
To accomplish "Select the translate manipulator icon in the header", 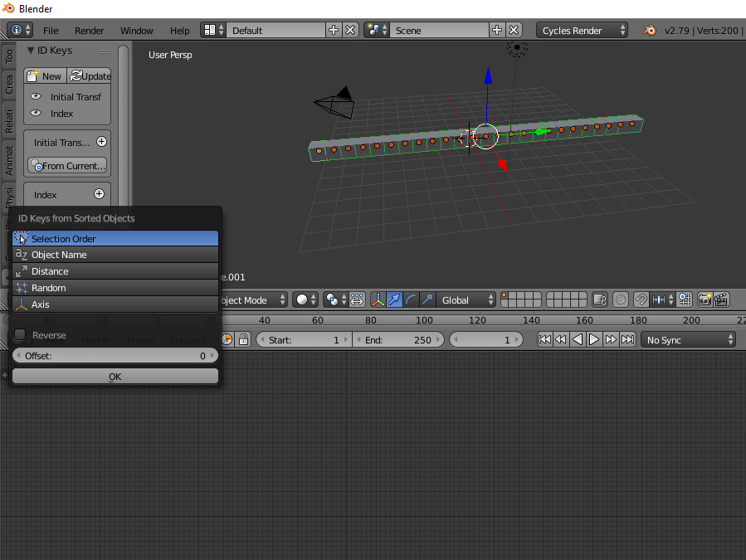I will coord(394,299).
